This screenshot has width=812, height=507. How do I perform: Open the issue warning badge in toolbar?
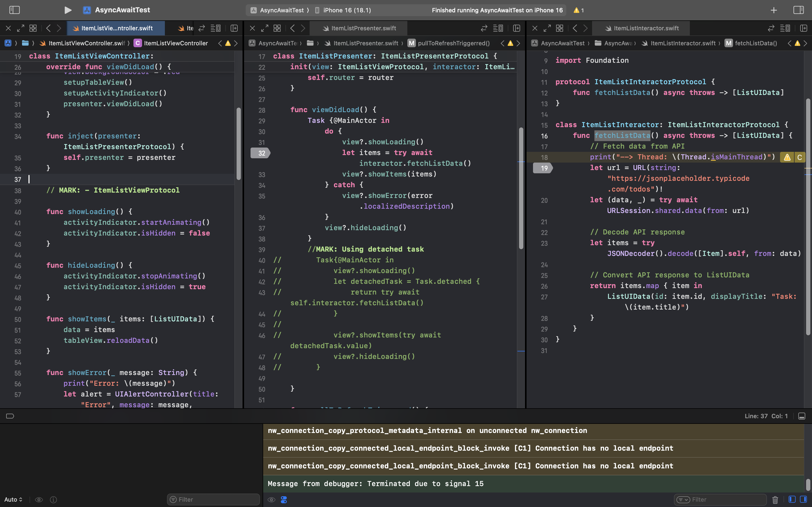579,10
